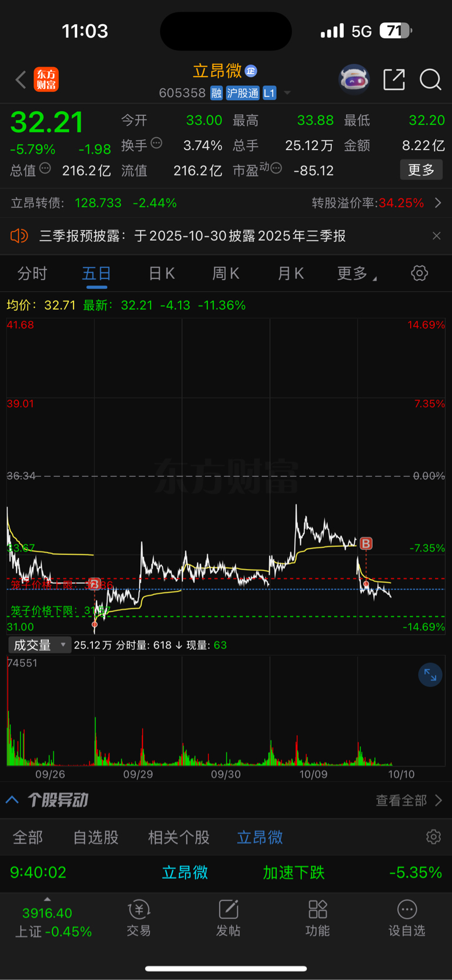Switch to the 日K chart tab

[x=161, y=274]
